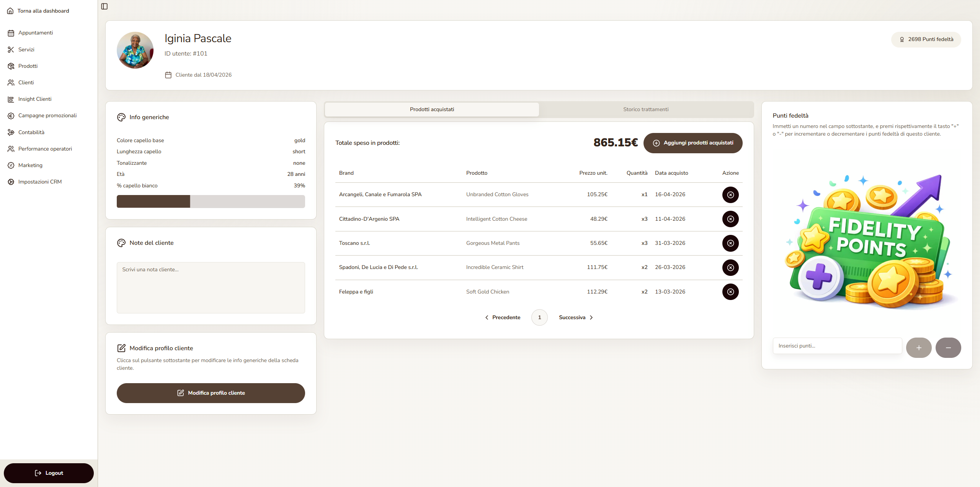This screenshot has width=980, height=487.
Task: Open the Contabilità menu item
Action: click(49, 132)
